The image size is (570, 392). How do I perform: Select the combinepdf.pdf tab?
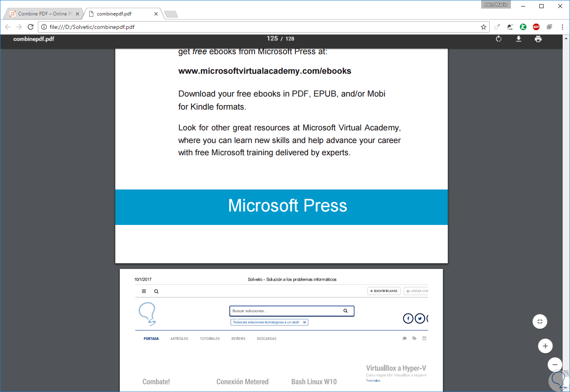pyautogui.click(x=122, y=14)
